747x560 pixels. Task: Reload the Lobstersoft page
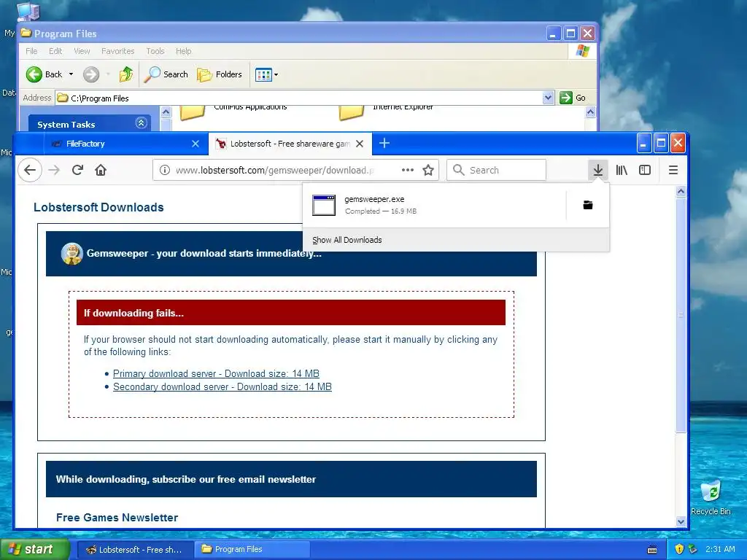pyautogui.click(x=77, y=170)
